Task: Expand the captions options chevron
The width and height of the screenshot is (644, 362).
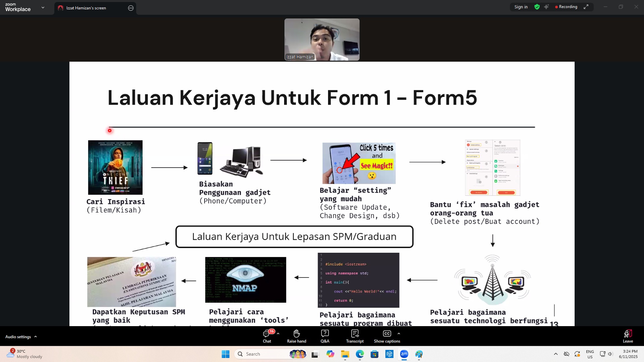Action: [399, 334]
